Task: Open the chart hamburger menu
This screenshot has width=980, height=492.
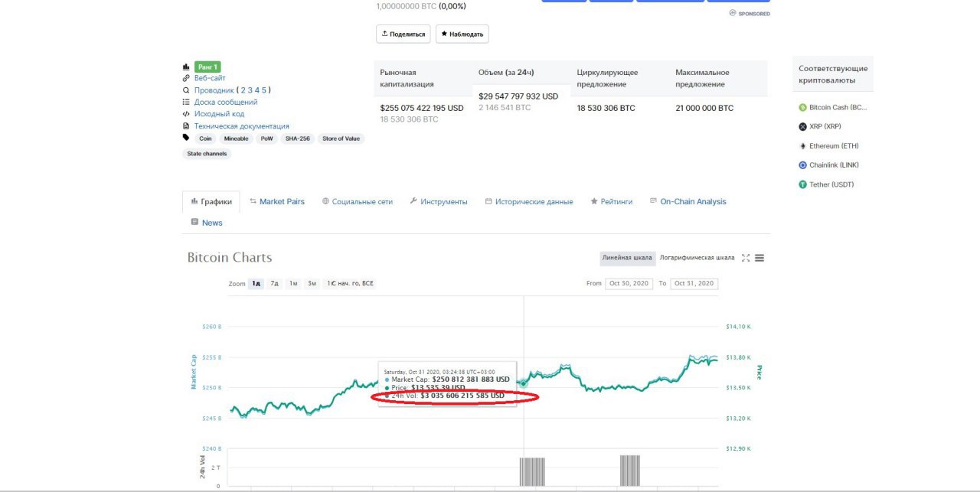Action: pos(759,258)
